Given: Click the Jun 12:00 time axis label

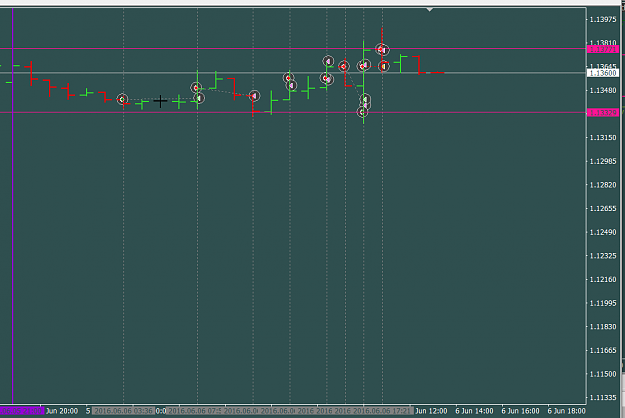Looking at the screenshot, I should [x=431, y=411].
